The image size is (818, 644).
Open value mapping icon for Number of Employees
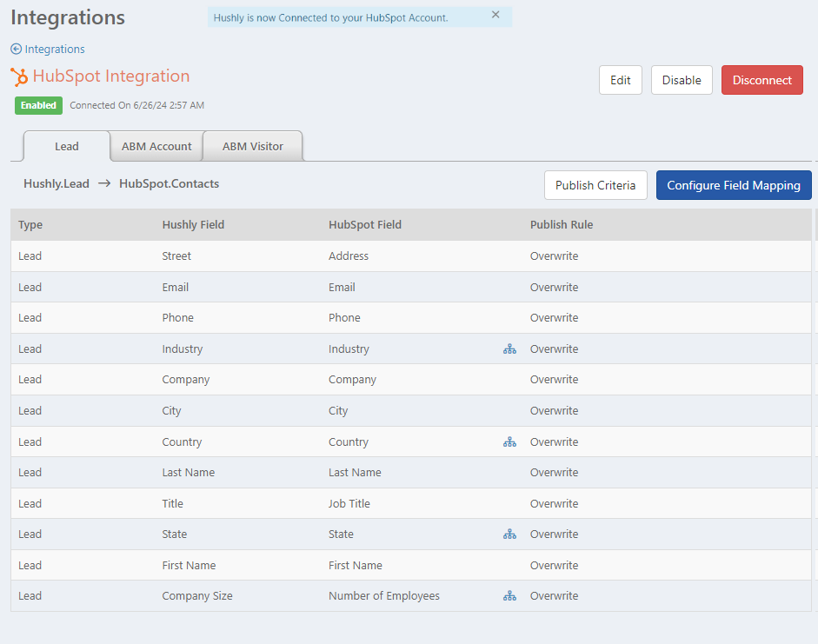pos(509,595)
